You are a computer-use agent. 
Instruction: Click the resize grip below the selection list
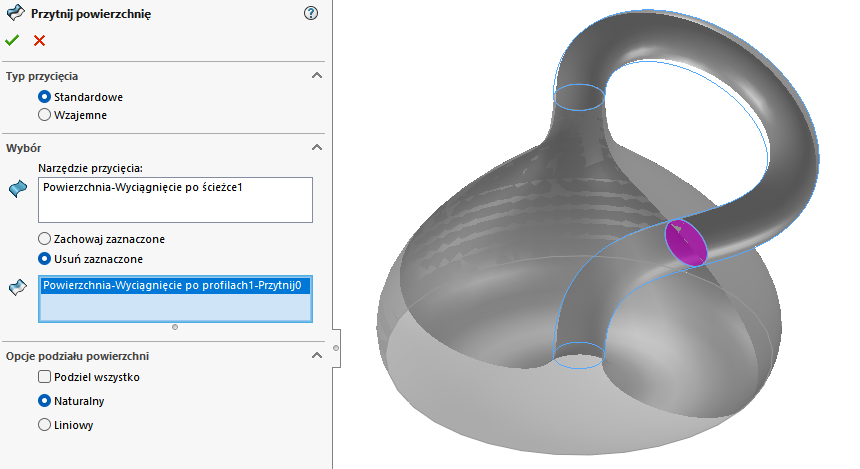(175, 327)
